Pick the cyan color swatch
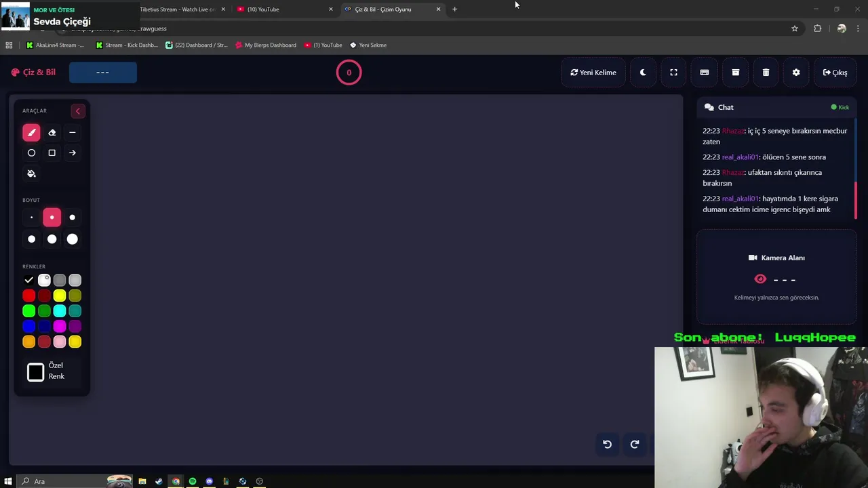The width and height of the screenshot is (868, 488). point(60,311)
